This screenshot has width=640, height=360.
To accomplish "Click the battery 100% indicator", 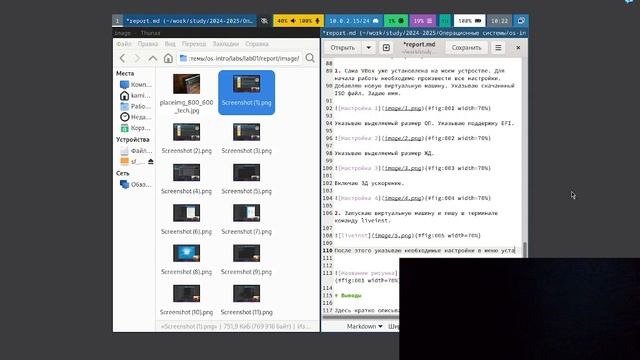I will pos(469,20).
